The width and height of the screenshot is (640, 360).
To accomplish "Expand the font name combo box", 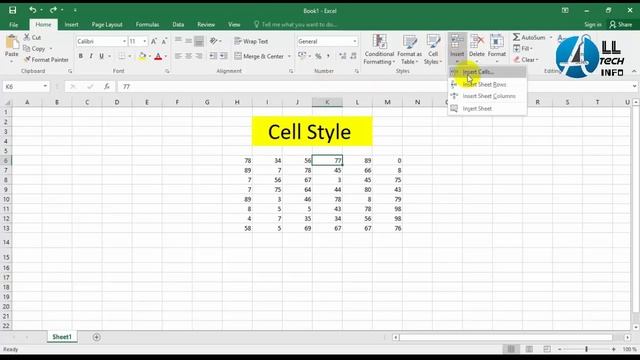I will [x=124, y=41].
